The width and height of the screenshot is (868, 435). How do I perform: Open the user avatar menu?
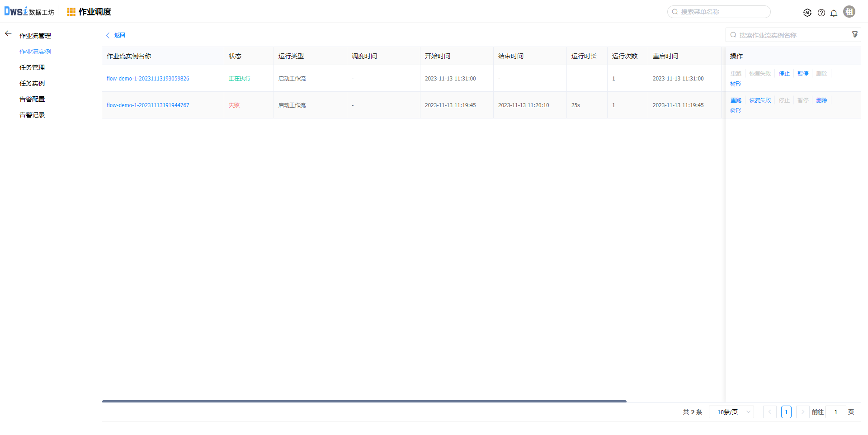(849, 12)
